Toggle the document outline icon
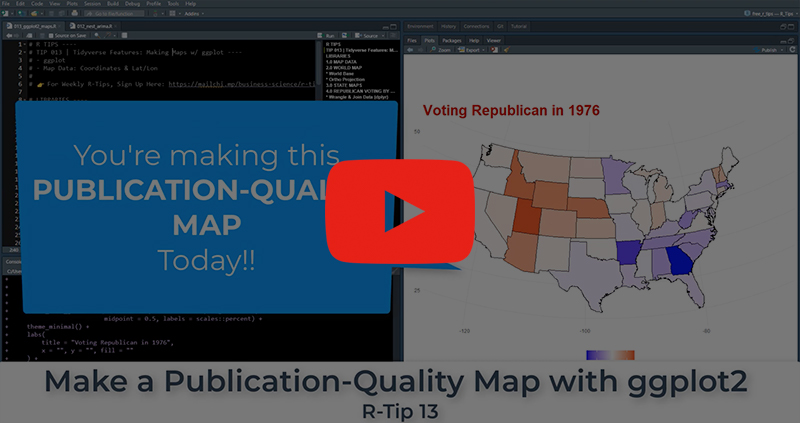This screenshot has height=423, width=800. (x=394, y=36)
